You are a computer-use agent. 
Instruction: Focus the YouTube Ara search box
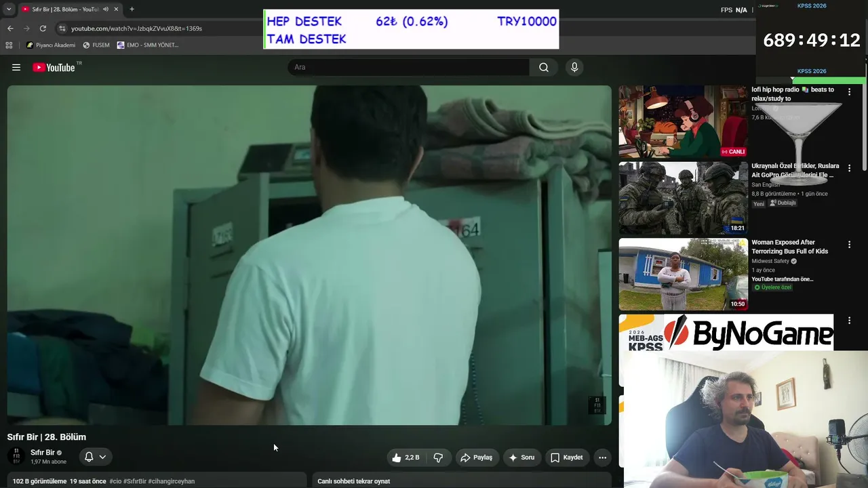coord(408,67)
